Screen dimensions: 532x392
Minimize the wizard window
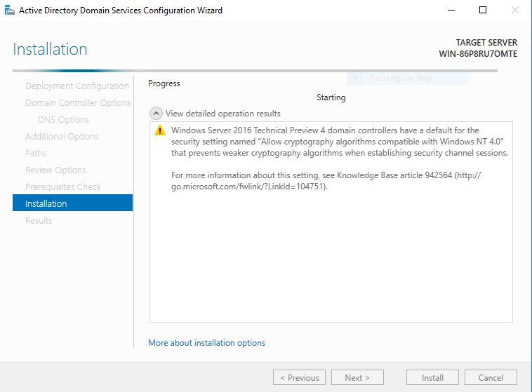[450, 11]
